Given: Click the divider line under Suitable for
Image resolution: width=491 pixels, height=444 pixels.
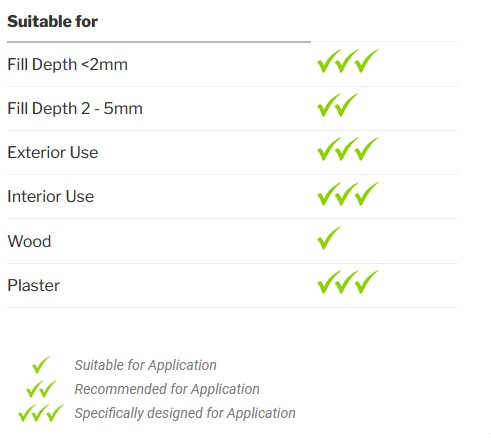Looking at the screenshot, I should tap(159, 42).
